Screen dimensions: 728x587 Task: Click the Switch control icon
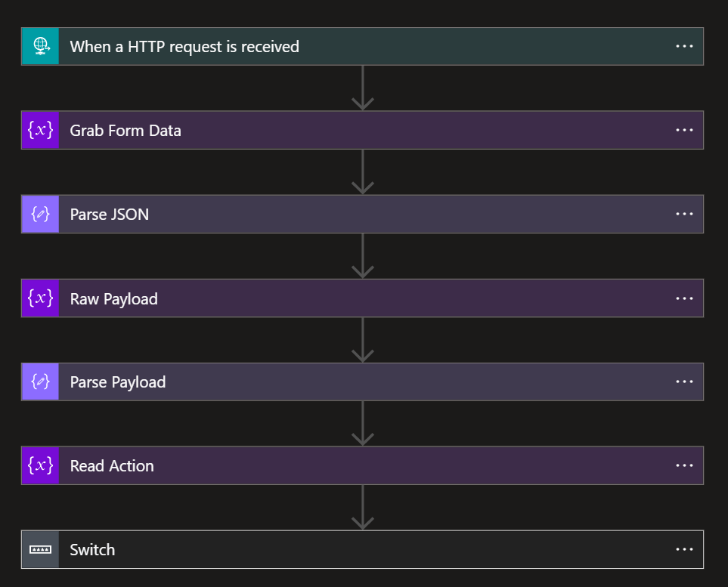click(40, 550)
